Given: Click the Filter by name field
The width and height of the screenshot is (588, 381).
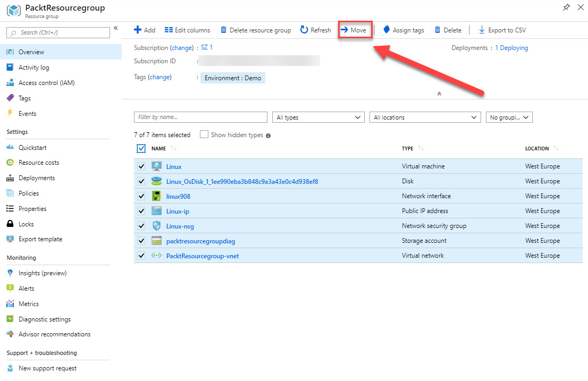Looking at the screenshot, I should (200, 117).
